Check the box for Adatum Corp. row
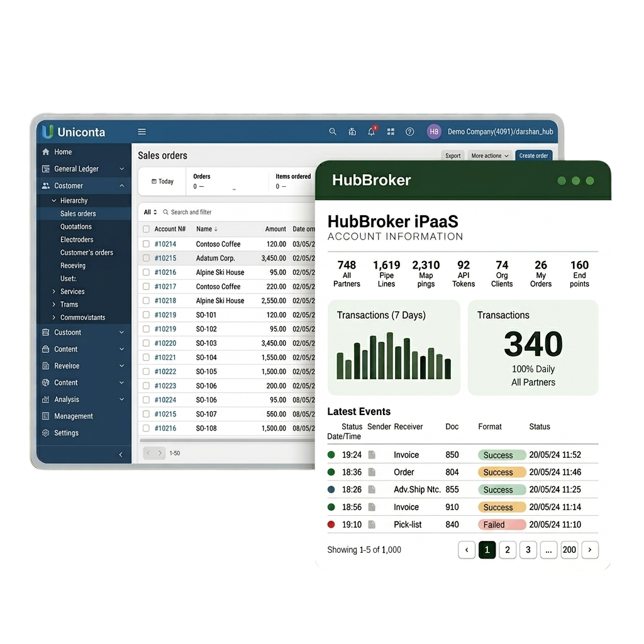Image resolution: width=644 pixels, height=644 pixels. tap(146, 258)
